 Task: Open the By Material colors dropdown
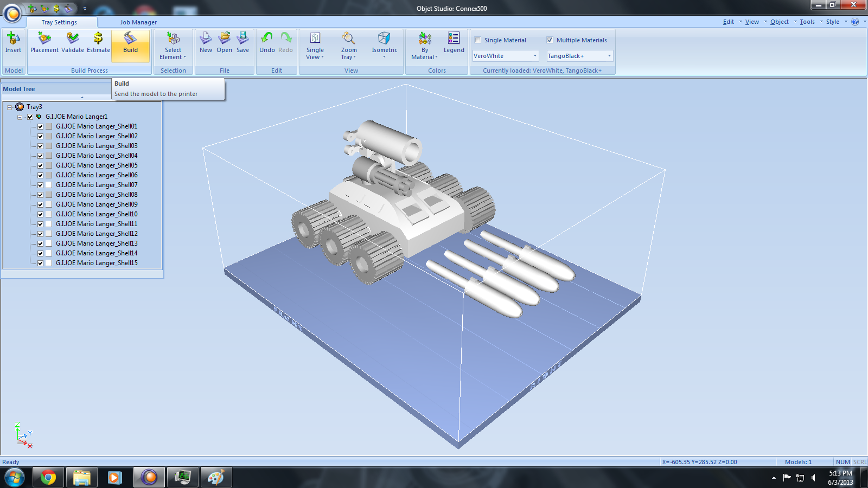coord(425,46)
